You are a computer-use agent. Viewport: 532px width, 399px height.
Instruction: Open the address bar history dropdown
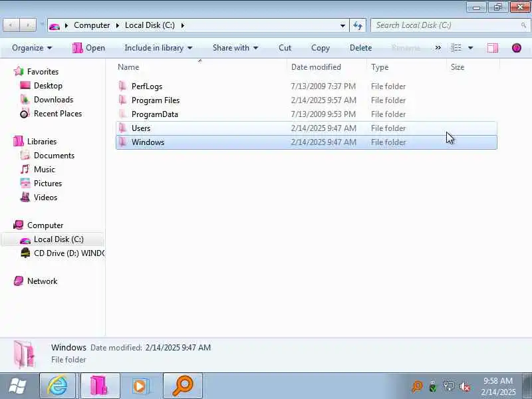pyautogui.click(x=342, y=25)
